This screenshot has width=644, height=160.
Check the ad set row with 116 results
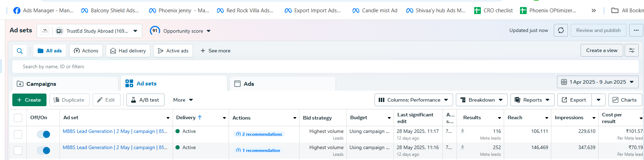pos(18,134)
